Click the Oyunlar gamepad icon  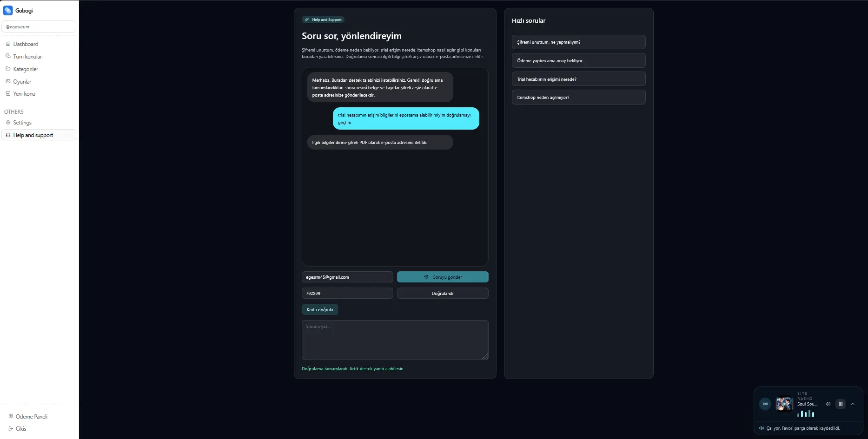(x=8, y=81)
